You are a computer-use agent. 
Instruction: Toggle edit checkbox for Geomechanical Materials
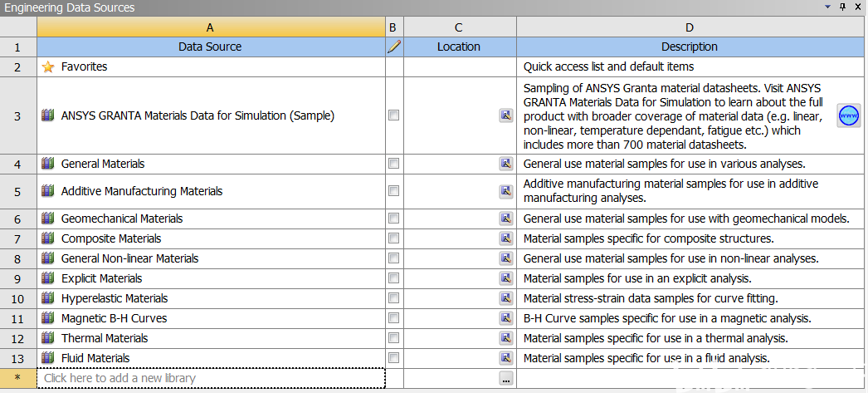[393, 219]
